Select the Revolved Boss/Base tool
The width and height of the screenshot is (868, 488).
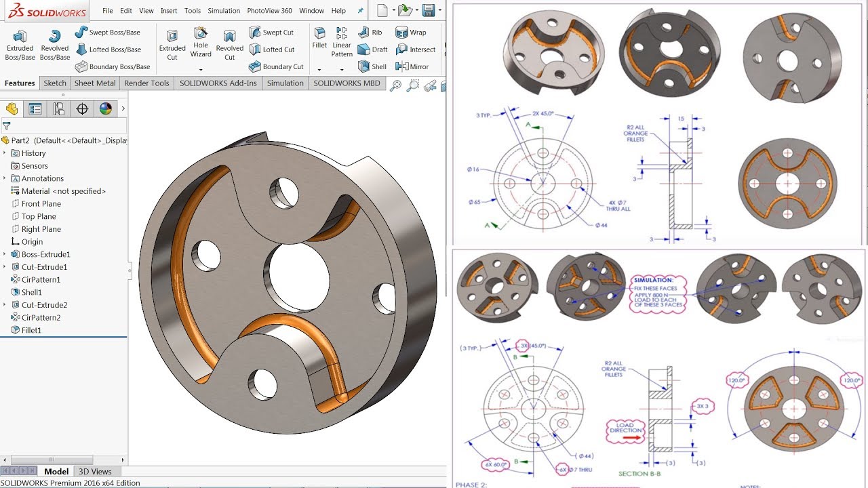pos(54,45)
